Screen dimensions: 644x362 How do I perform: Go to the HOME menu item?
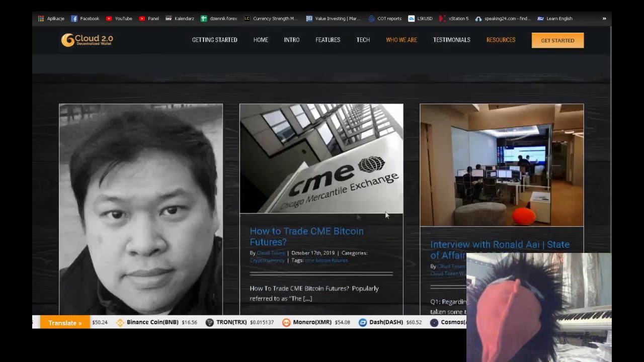(x=261, y=40)
